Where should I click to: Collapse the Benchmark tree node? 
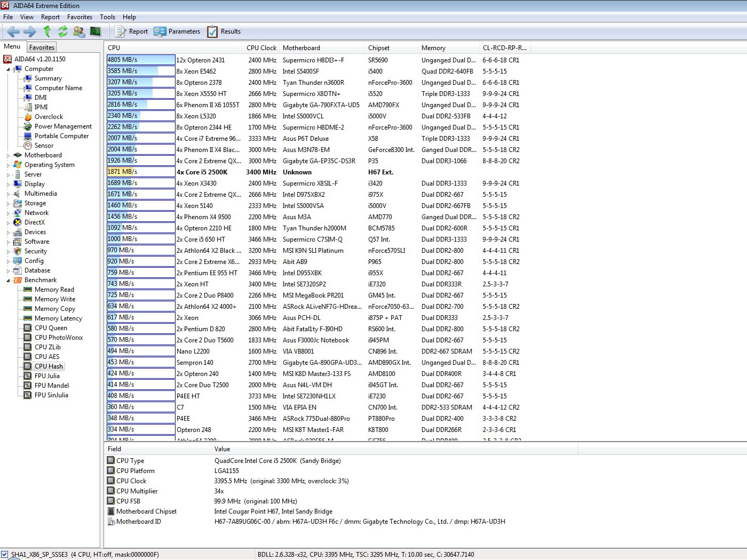(x=8, y=281)
